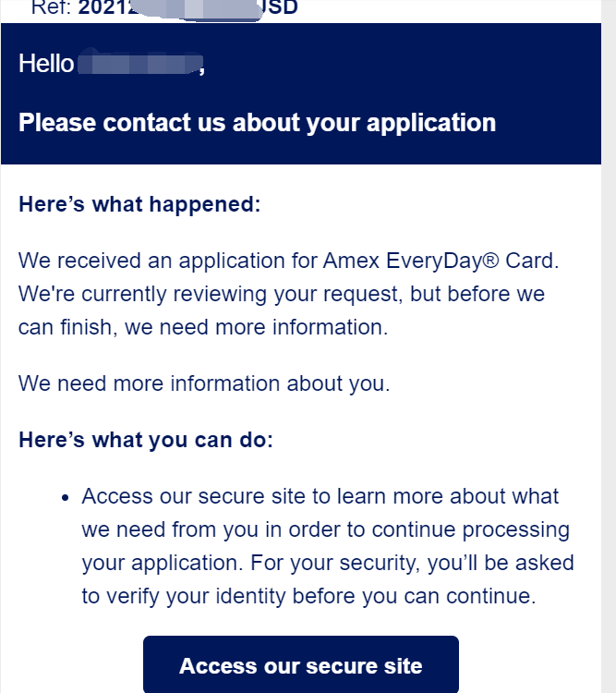Click the registered trademark symbol after EveryDay
Screen dimensions: 616x693
[x=490, y=260]
